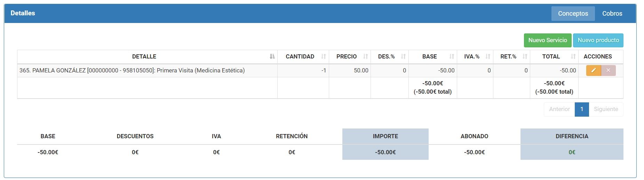Go to the Anterior page

[559, 109]
